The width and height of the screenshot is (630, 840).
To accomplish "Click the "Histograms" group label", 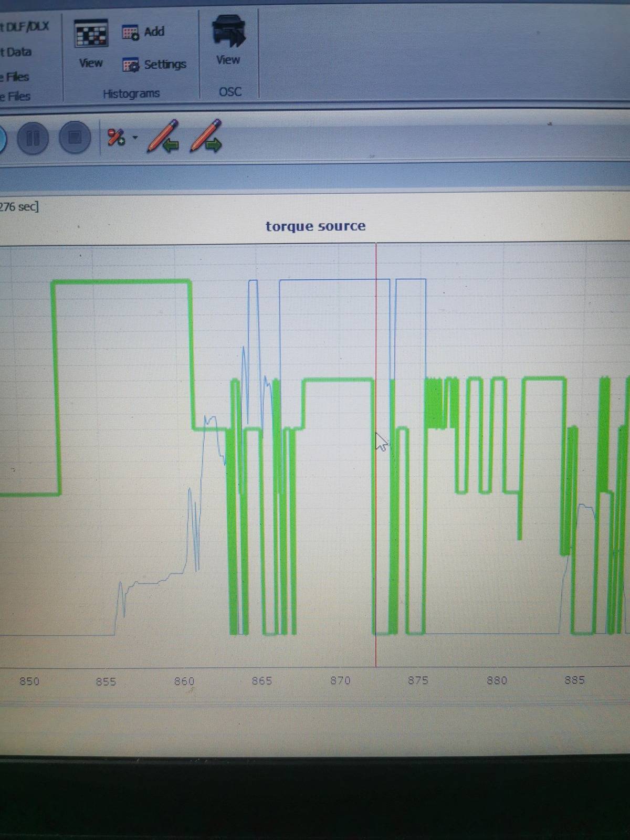I will click(131, 94).
